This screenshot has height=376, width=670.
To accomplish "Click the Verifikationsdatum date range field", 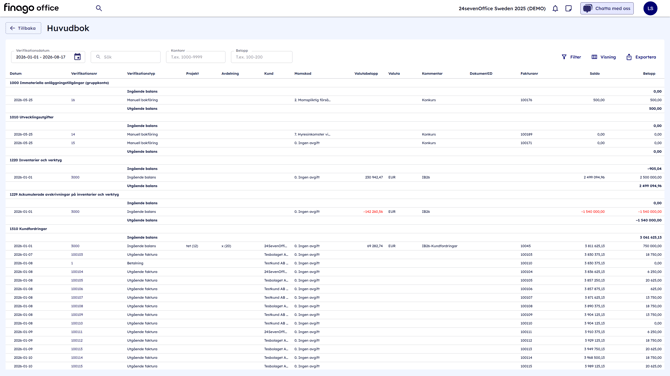I will point(48,57).
